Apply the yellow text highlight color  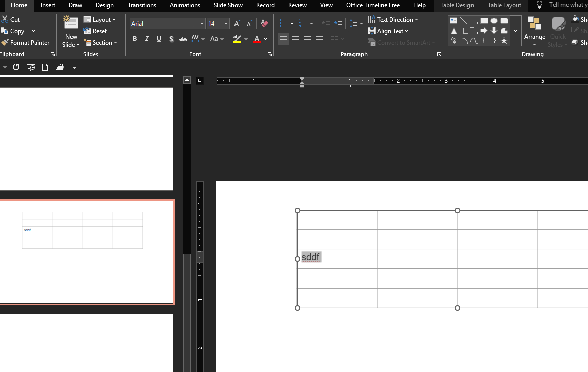click(237, 39)
